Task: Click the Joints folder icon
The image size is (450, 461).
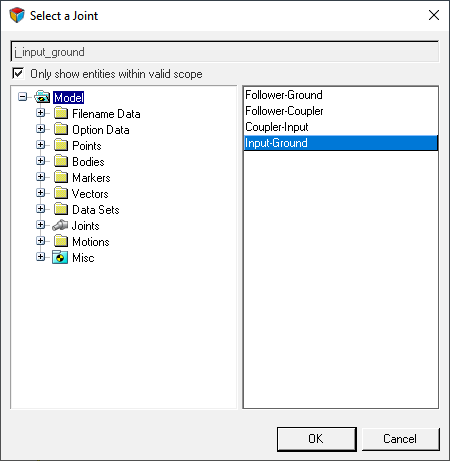Action: [60, 226]
